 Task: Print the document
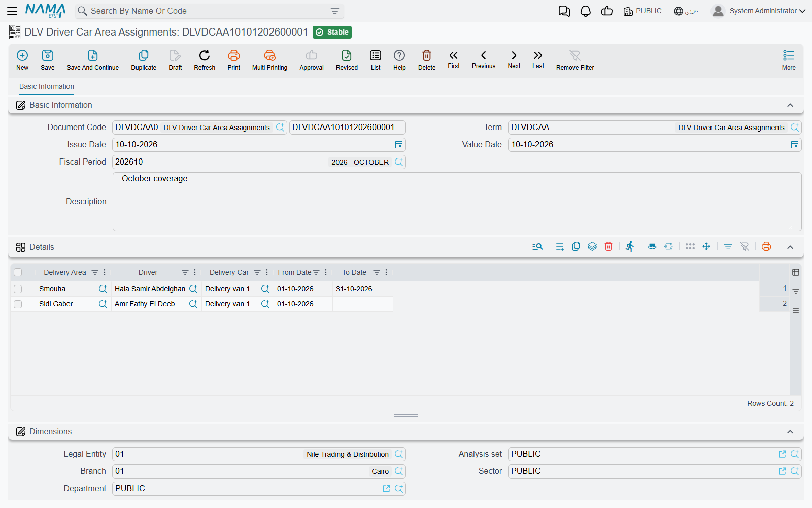click(x=234, y=60)
